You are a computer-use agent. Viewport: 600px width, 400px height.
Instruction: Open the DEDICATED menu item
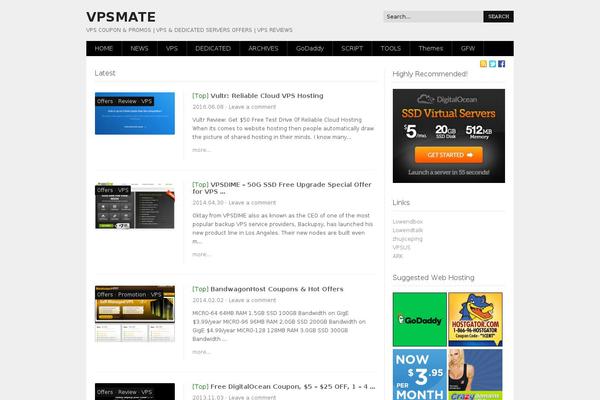tap(213, 49)
